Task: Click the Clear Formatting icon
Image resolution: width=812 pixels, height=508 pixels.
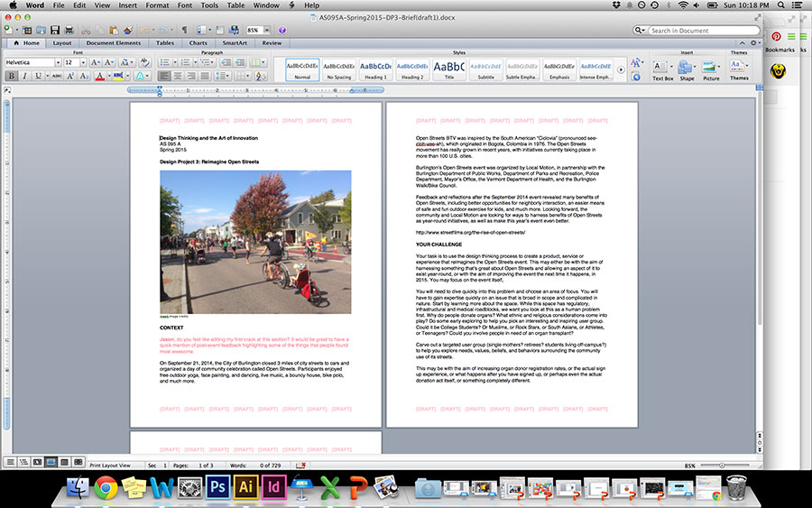Action: (144, 62)
